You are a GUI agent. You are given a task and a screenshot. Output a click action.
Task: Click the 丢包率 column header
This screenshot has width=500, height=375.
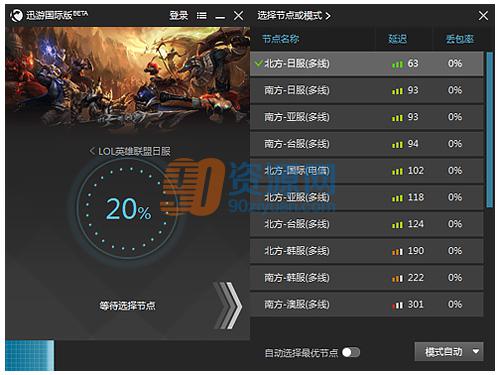pyautogui.click(x=459, y=39)
